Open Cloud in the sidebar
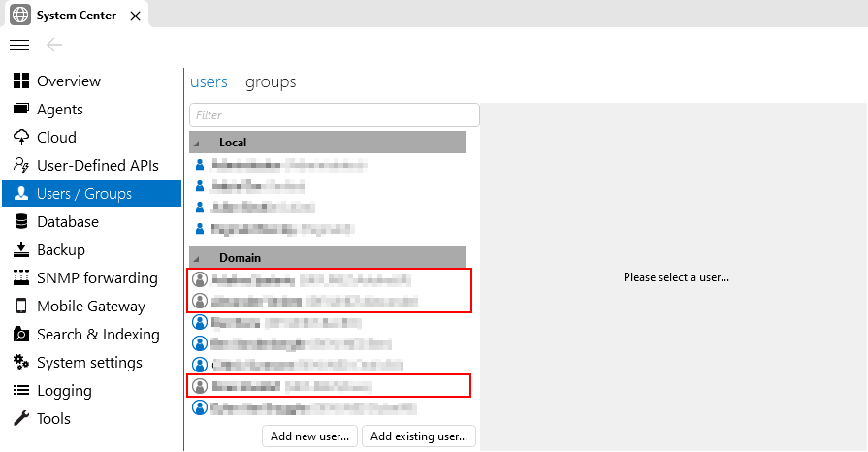 56,138
